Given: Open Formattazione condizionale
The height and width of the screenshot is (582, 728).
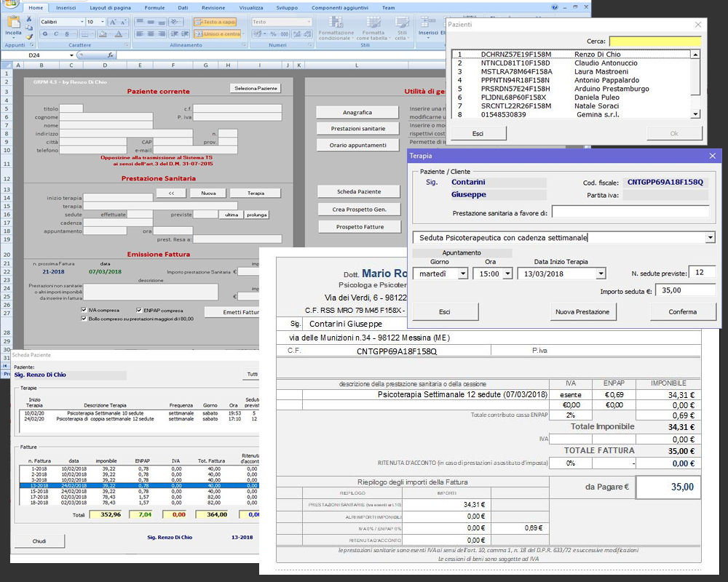Looking at the screenshot, I should (x=336, y=28).
